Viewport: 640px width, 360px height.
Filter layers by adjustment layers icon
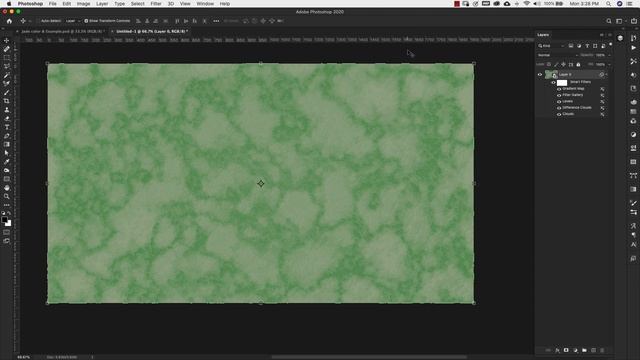[x=579, y=46]
